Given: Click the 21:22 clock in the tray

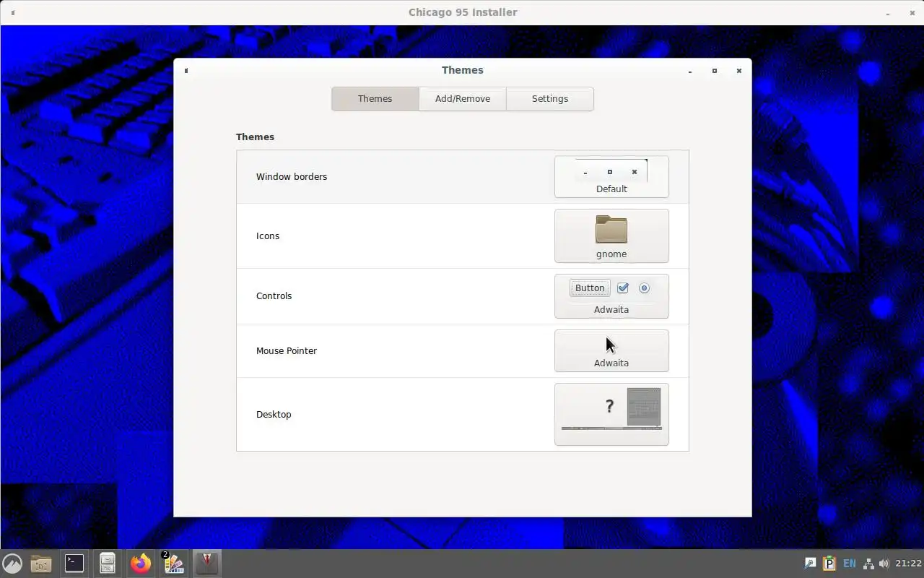Looking at the screenshot, I should 908,564.
